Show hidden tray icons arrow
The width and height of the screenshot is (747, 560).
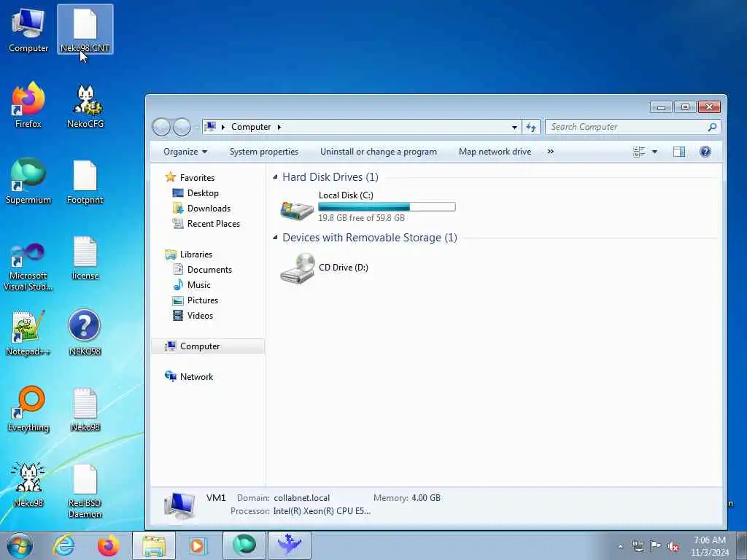[620, 547]
